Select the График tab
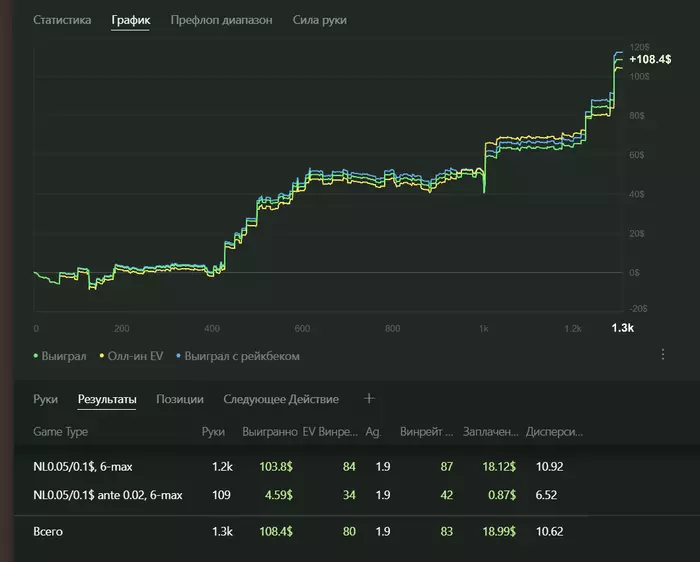The image size is (700, 562). point(131,20)
